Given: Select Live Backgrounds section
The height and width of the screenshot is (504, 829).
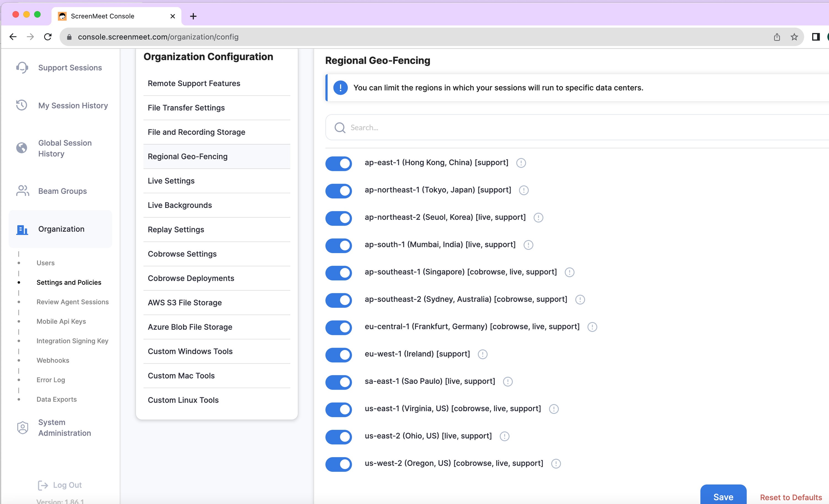Looking at the screenshot, I should (x=217, y=205).
